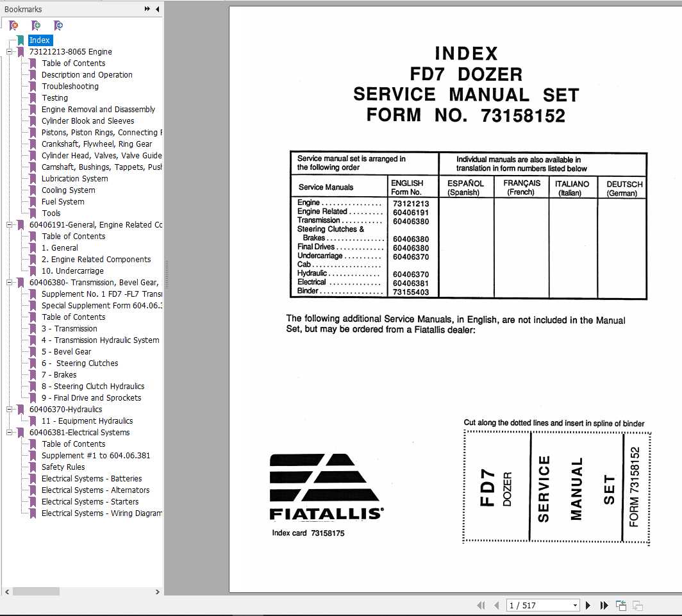682x616 pixels.
Task: Open the Tools bookmark
Action: [x=51, y=213]
